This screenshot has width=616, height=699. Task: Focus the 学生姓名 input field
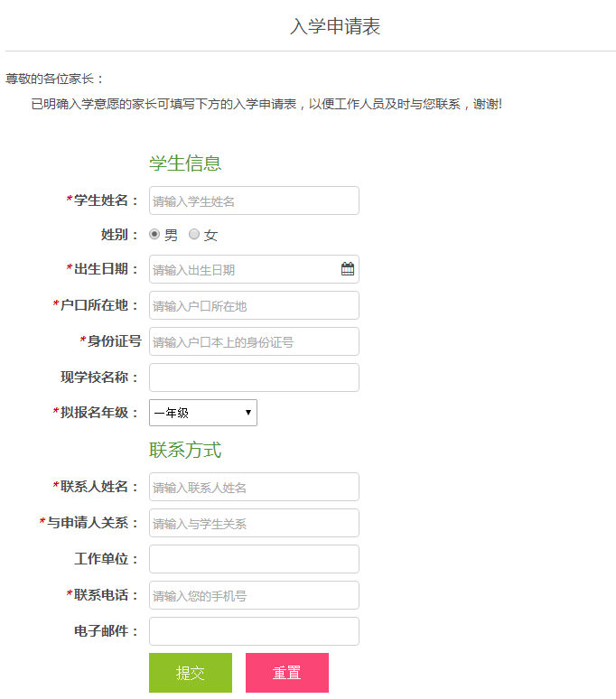254,200
